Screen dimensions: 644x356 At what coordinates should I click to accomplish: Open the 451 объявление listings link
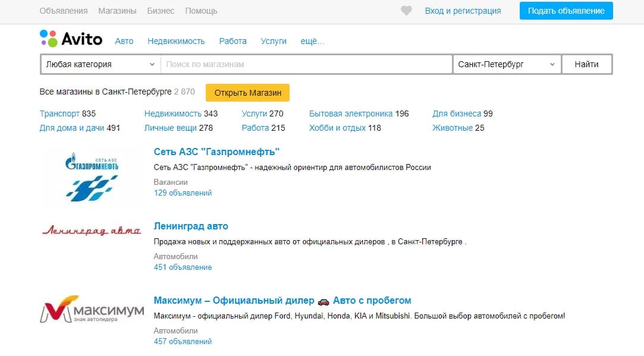183,267
